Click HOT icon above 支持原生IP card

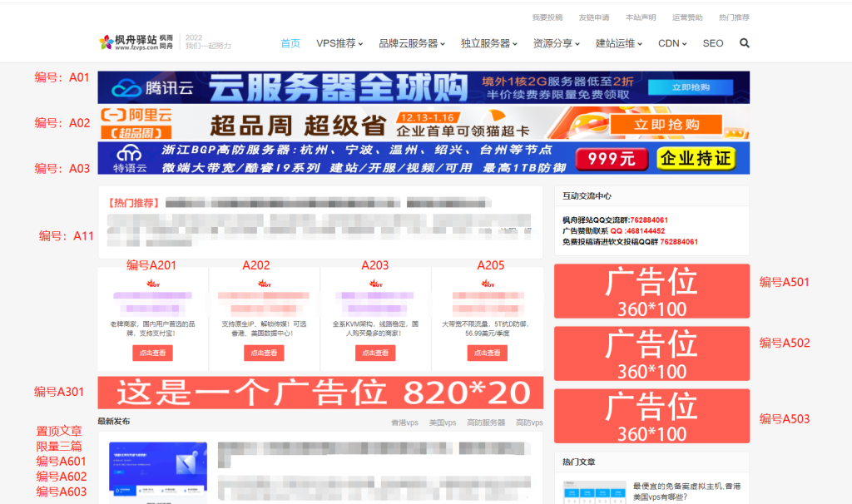pos(264,283)
